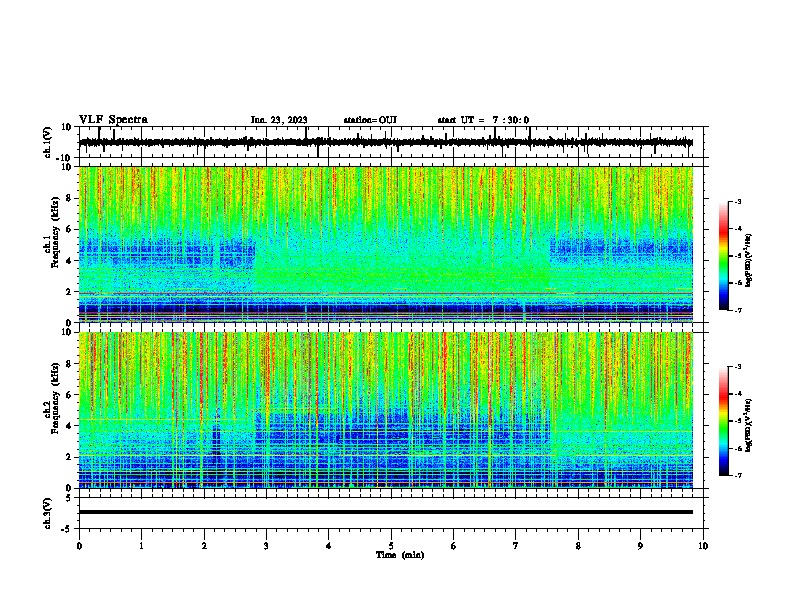Click the ch.1 "Frequency (kHz)" axis label
This screenshot has width=792, height=612.
tap(56, 232)
